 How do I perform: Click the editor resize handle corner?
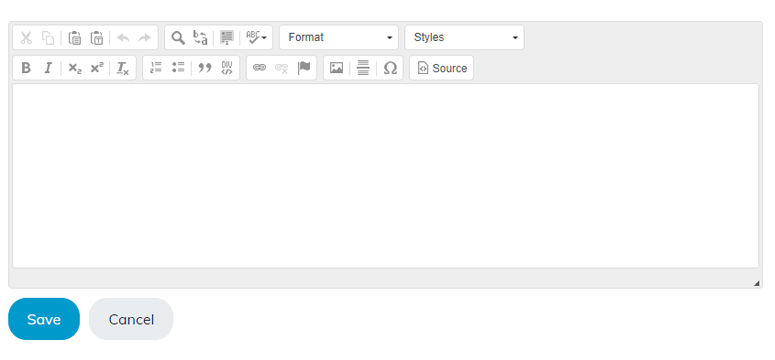pos(756,283)
